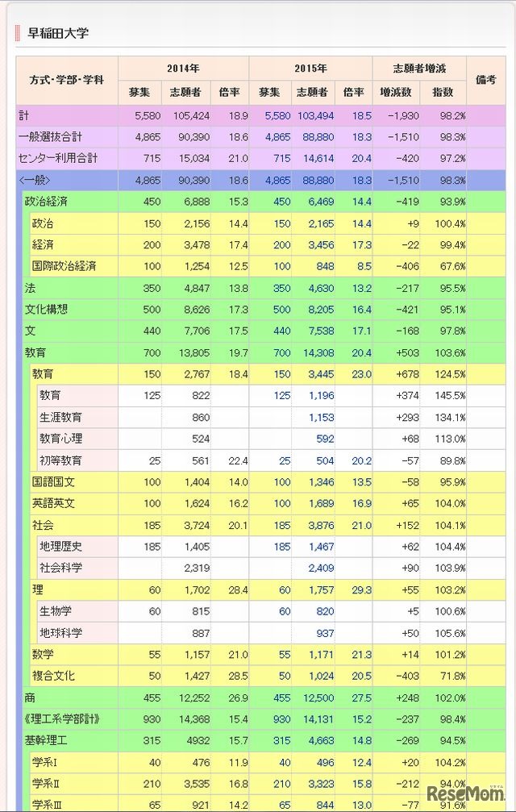This screenshot has width=516, height=812.
Task: Click the 71.8% index value
Action: (453, 677)
